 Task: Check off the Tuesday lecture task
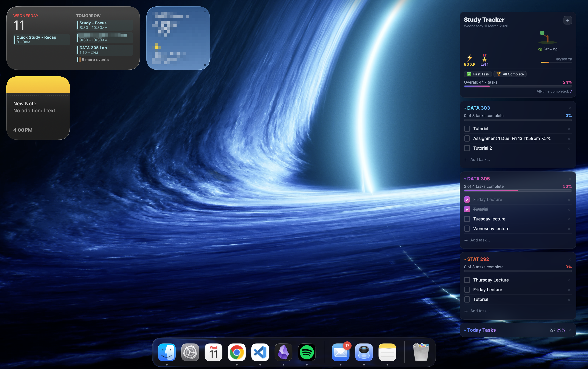coord(467,219)
